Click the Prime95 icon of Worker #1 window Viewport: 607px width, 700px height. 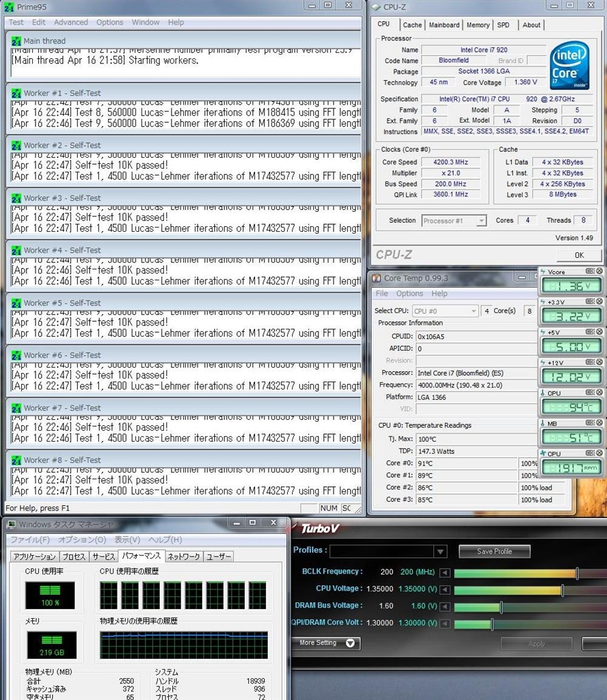click(16, 93)
